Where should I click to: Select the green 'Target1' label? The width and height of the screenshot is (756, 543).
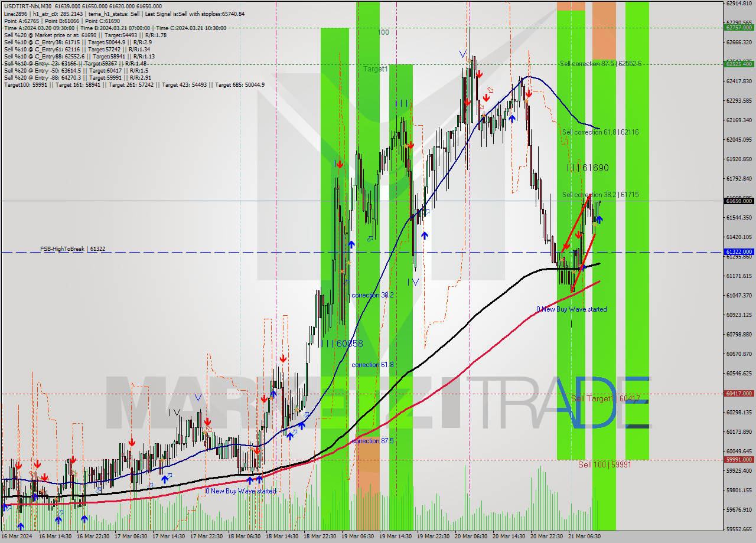[376, 69]
